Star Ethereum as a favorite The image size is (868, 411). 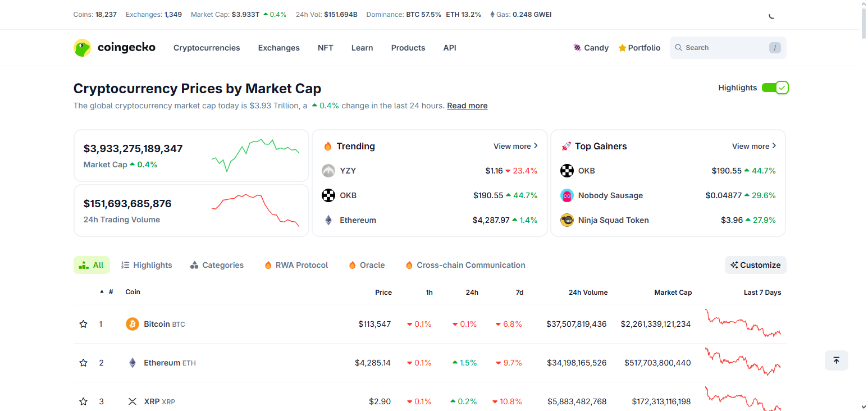(83, 363)
